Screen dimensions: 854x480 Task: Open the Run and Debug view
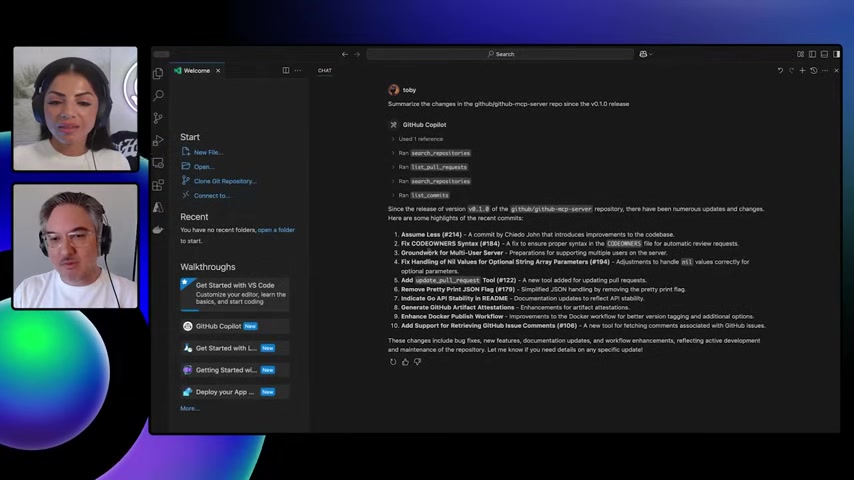point(158,141)
